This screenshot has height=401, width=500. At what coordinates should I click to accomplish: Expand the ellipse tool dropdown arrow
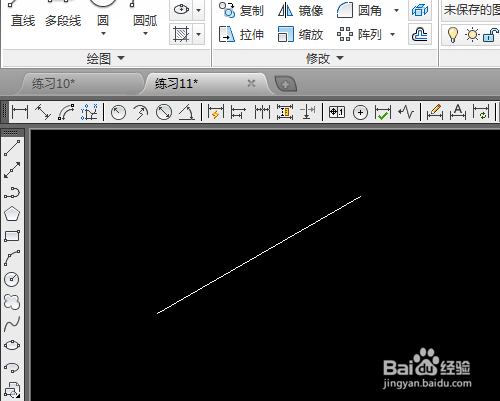tap(199, 9)
